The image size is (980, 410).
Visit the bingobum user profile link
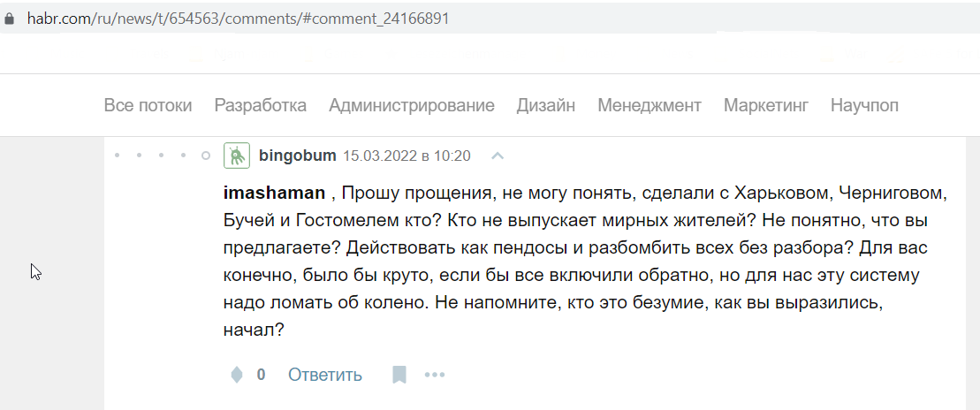pyautogui.click(x=298, y=156)
